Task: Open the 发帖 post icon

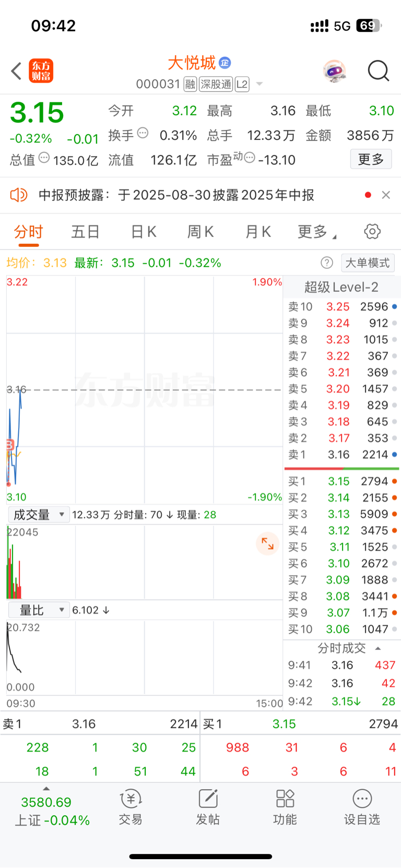Action: pyautogui.click(x=208, y=807)
